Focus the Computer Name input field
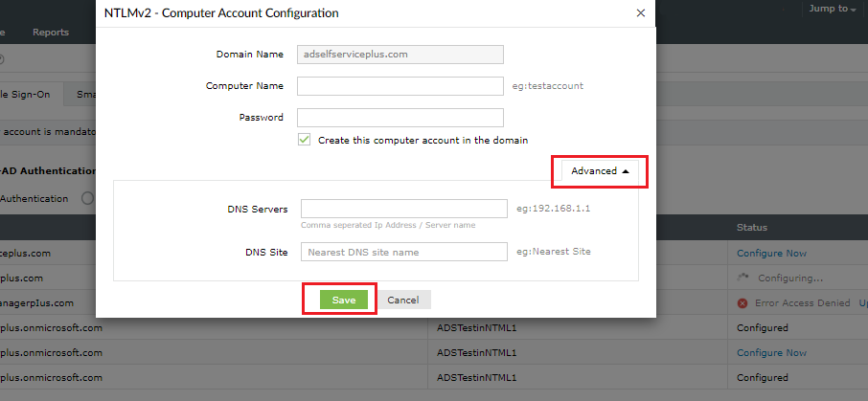The image size is (868, 401). coord(400,86)
